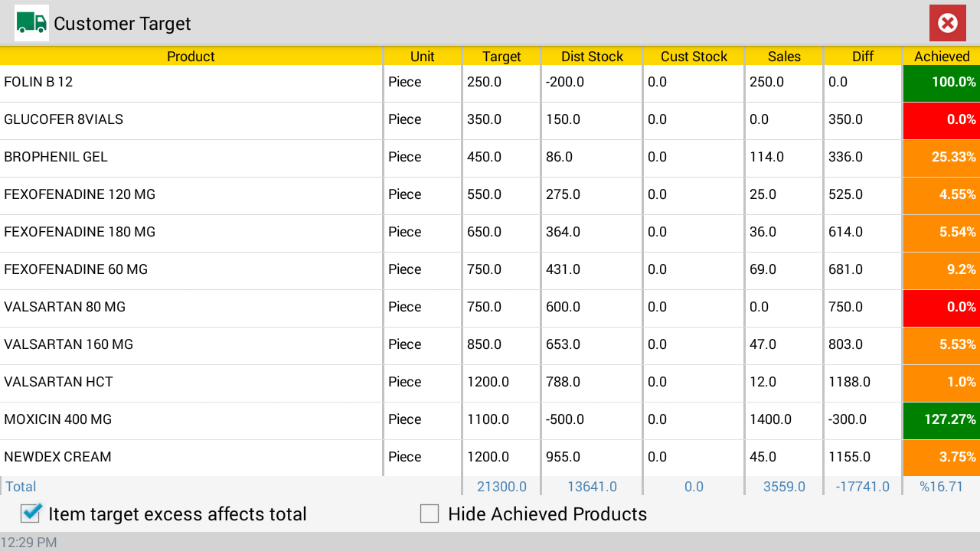
Task: Click the 5.53% achieved cell
Action: tap(942, 346)
